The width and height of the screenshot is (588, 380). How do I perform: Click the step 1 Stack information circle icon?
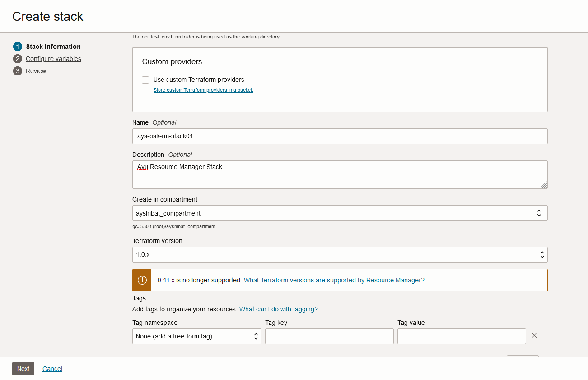18,47
